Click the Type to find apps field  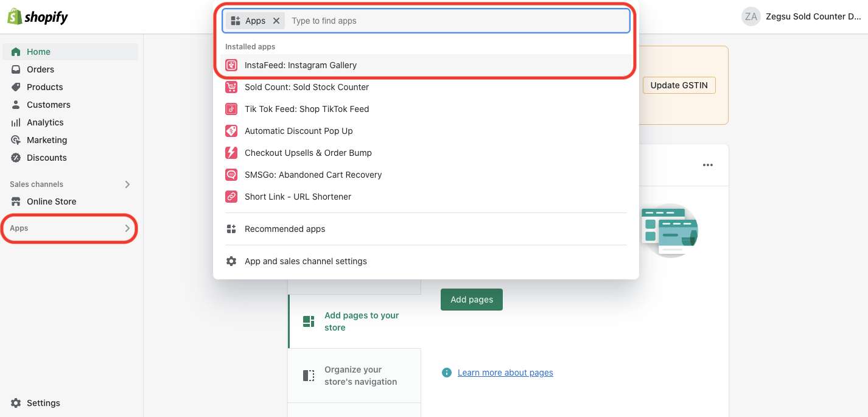pyautogui.click(x=457, y=21)
